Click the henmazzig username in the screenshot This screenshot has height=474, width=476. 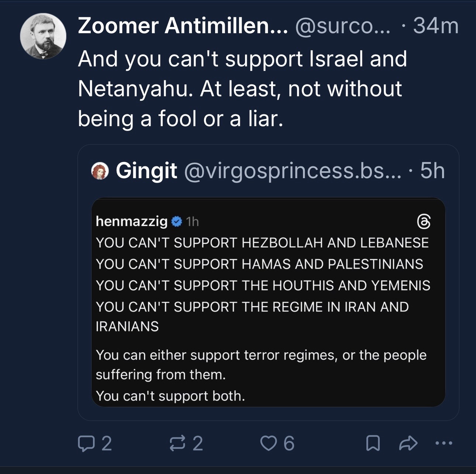[131, 221]
